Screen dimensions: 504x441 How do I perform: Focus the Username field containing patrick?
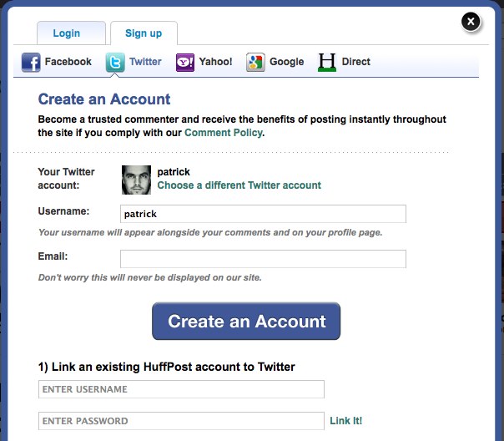tap(263, 214)
